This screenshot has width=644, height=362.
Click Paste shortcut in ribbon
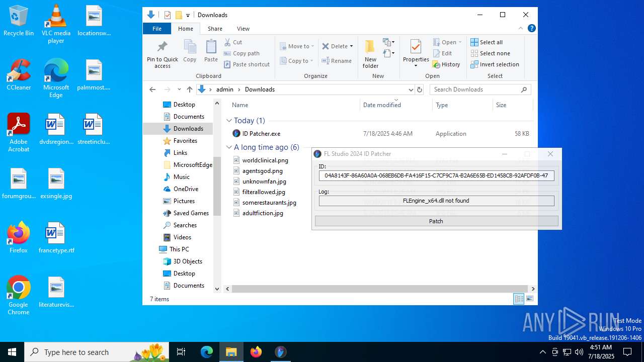247,64
